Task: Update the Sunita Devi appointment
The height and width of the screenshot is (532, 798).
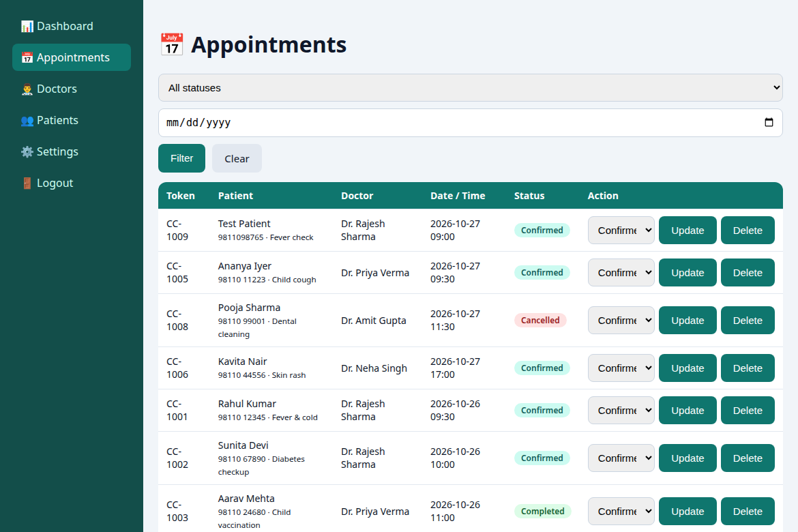Action: 688,458
